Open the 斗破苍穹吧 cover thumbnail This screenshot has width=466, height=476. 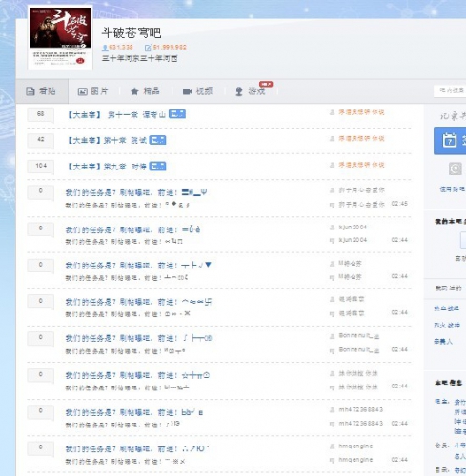pos(60,37)
